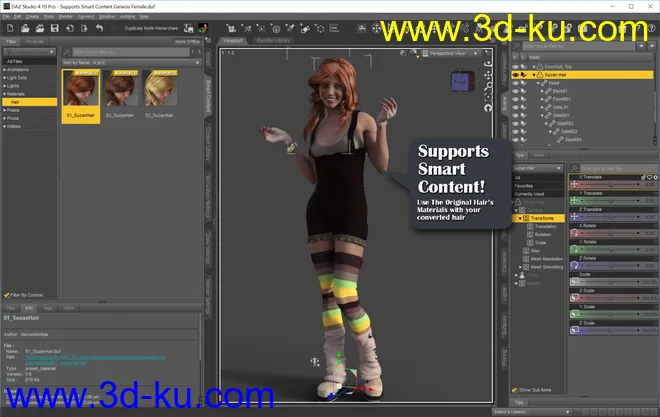The height and width of the screenshot is (417, 660).
Task: Click the X Translate slider
Action: 611,185
